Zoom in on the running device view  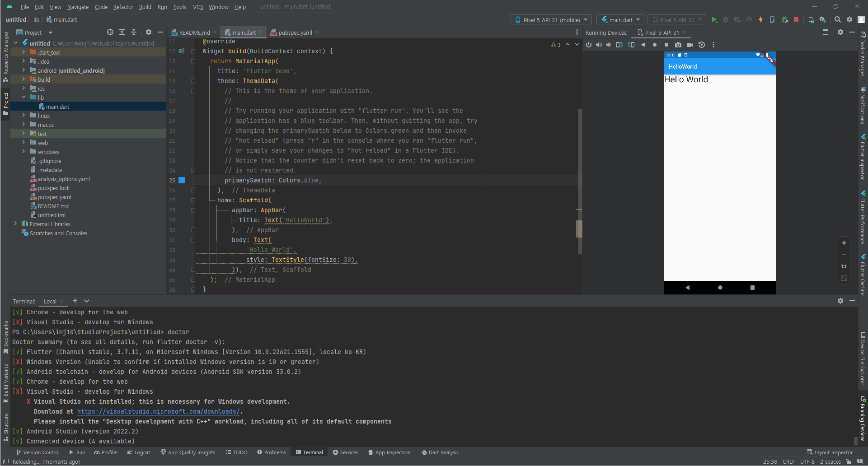844,243
